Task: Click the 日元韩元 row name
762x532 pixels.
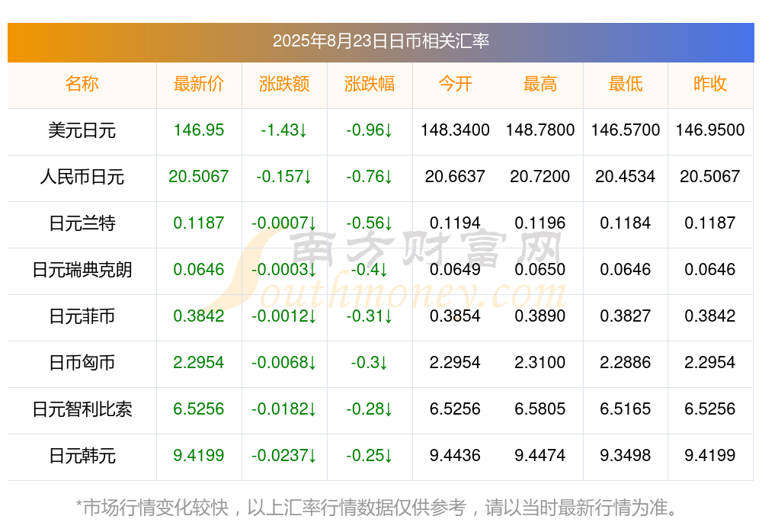Action: 82,456
